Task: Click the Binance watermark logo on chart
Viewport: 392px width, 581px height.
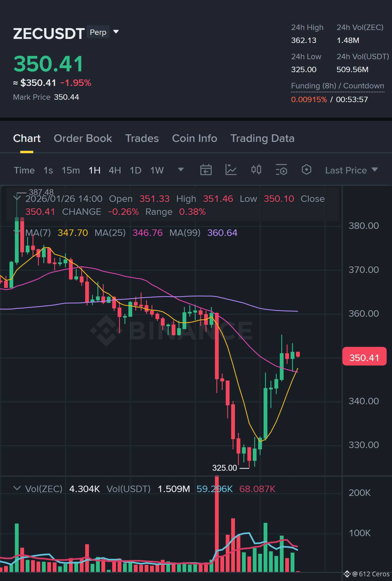Action: (x=171, y=330)
